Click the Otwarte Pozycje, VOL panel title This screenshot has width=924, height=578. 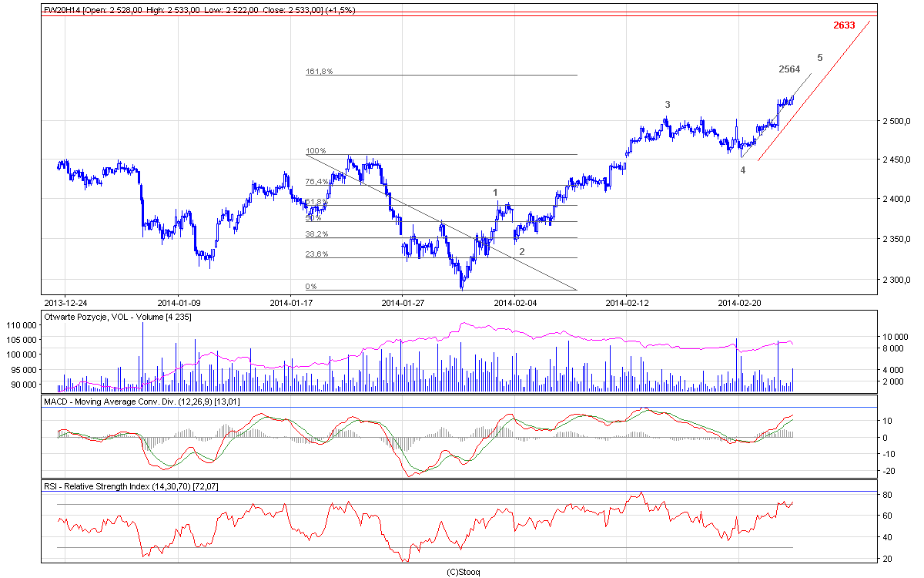(x=119, y=317)
